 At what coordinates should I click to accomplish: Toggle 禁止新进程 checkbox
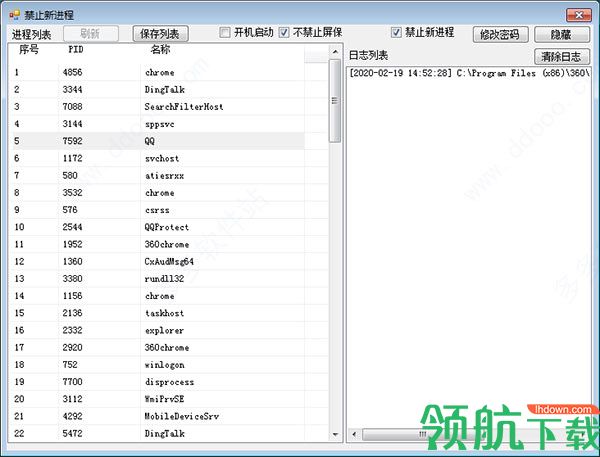[x=396, y=33]
